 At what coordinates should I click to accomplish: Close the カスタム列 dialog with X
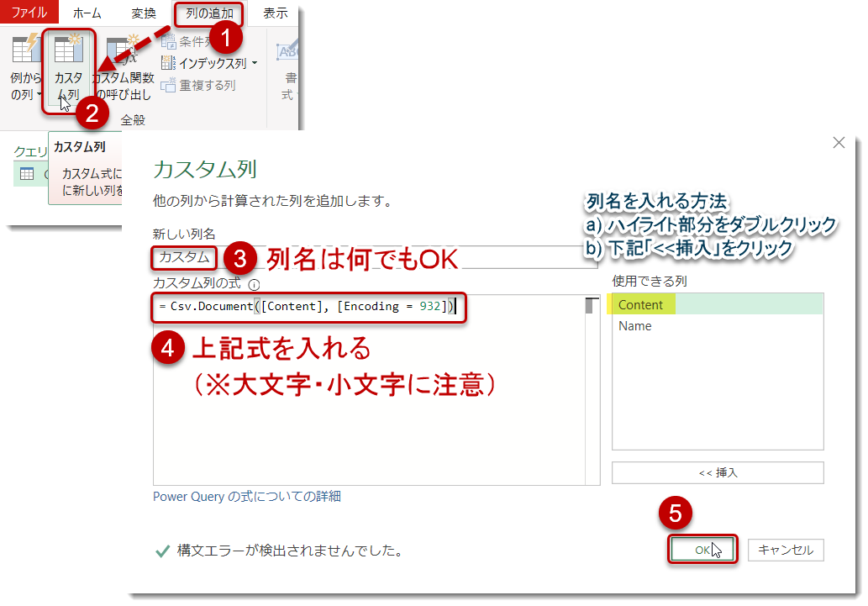click(839, 143)
